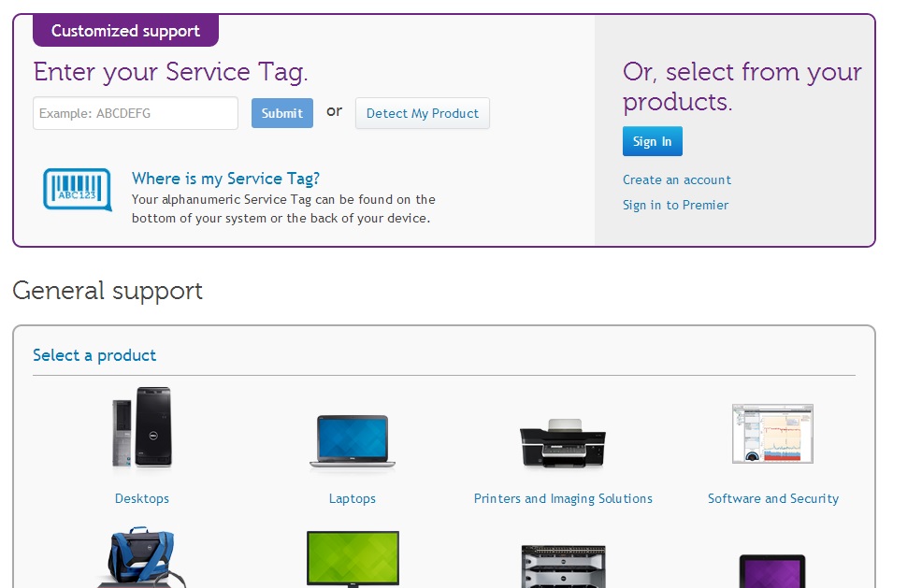Click the purple-screen tablet image
The width and height of the screenshot is (922, 588).
click(772, 570)
